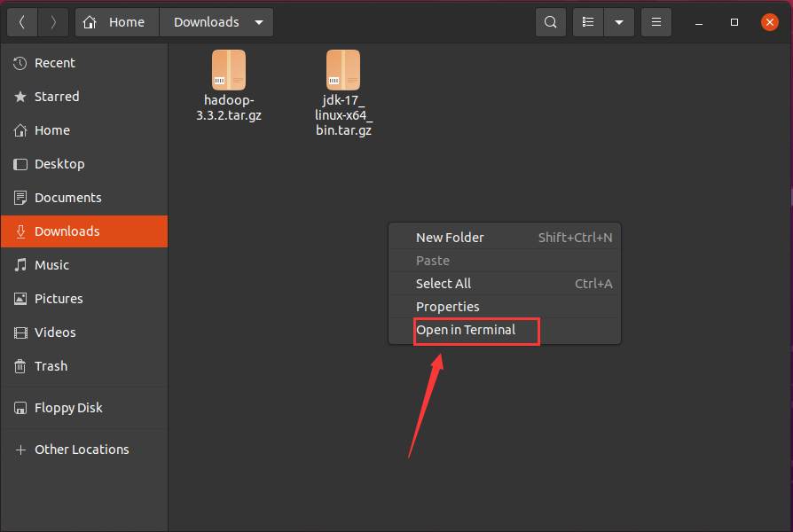Click the Home label in the path bar
The image size is (793, 532).
click(127, 22)
